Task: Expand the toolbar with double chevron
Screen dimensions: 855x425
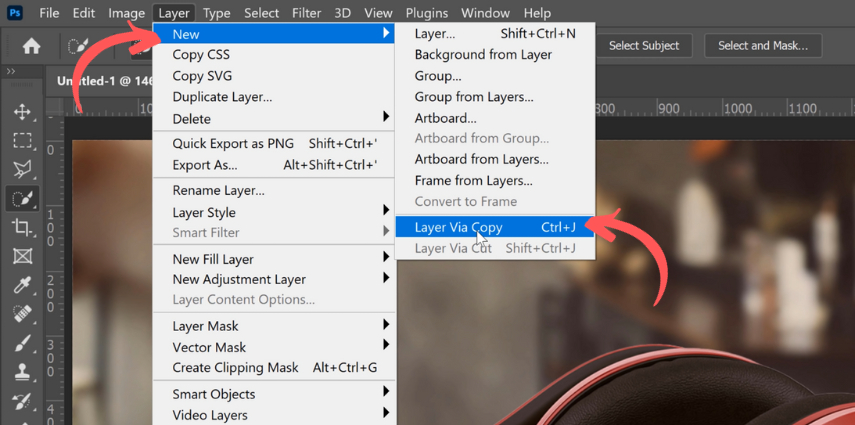Action: pyautogui.click(x=10, y=71)
